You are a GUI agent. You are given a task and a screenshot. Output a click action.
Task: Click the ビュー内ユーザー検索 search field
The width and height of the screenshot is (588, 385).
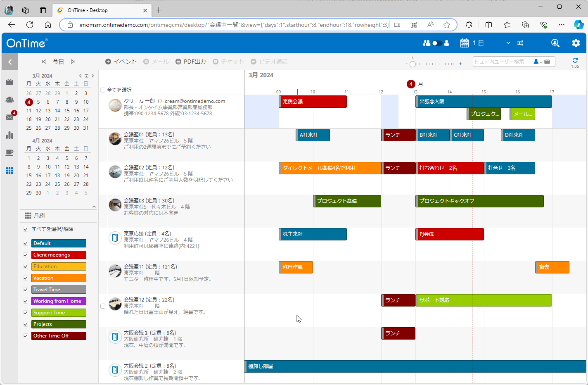coord(500,62)
